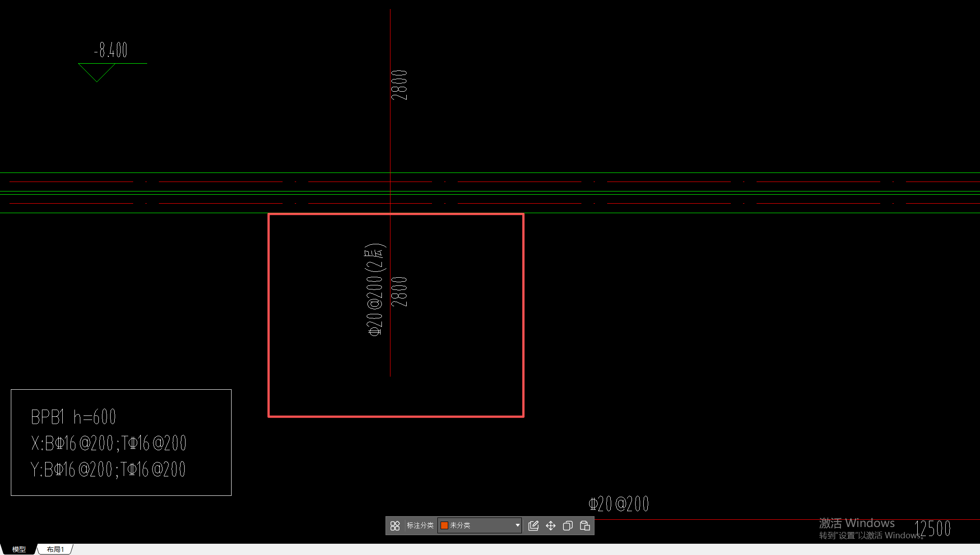
Task: Click the horizontal Φ20@200 label at bottom
Action: click(x=619, y=504)
